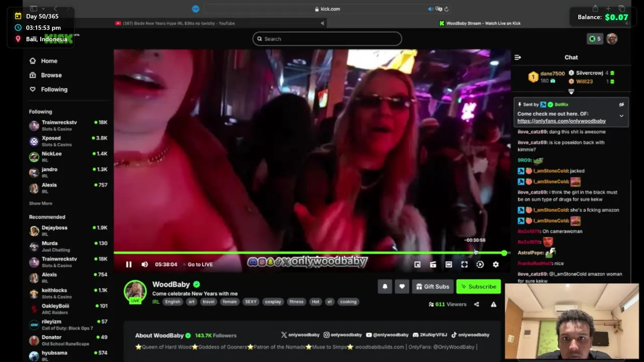The height and width of the screenshot is (362, 644).
Task: Open the onlyfans link in pinned message
Action: tap(561, 121)
